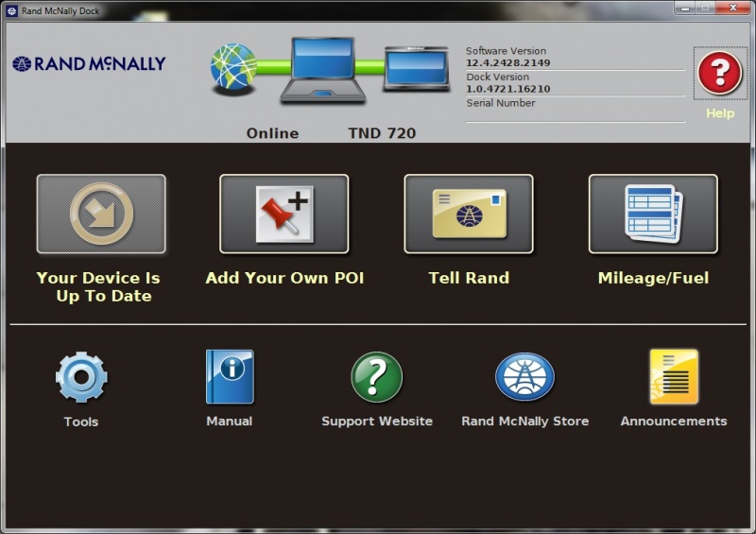Click the Announcements text label
756x534 pixels.
coord(674,422)
